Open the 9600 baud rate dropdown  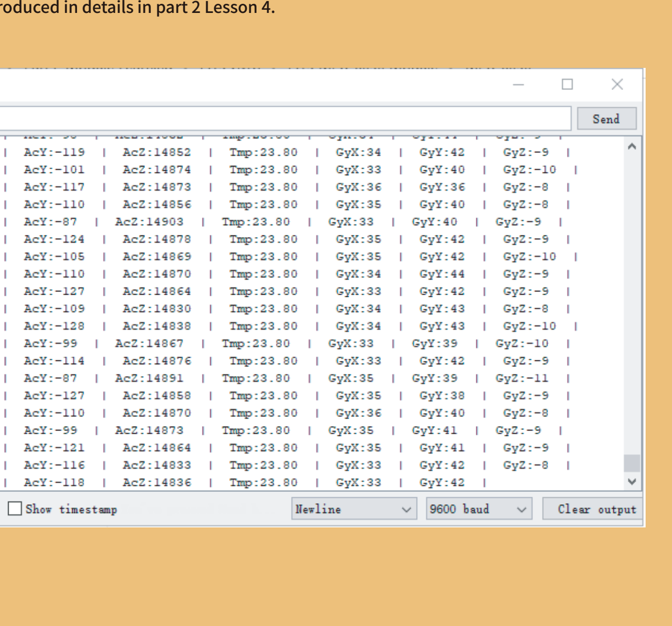(x=479, y=509)
